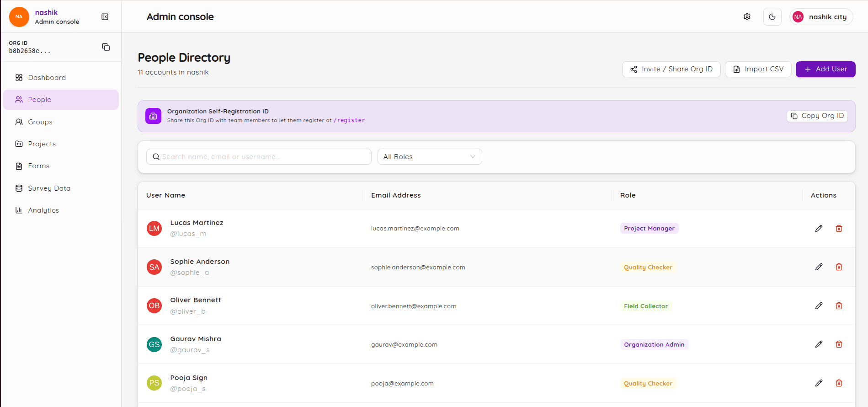Click Import CSV button
The height and width of the screenshot is (407, 868).
tap(758, 70)
